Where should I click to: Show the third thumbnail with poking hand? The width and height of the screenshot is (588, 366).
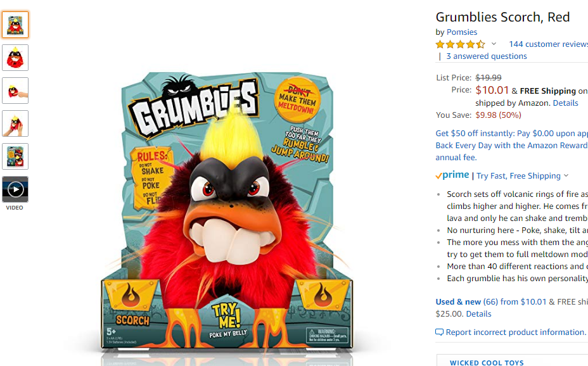[x=15, y=91]
